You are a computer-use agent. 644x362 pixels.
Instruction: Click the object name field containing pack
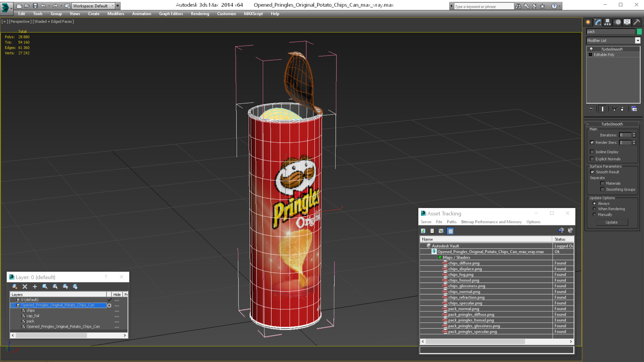610,32
